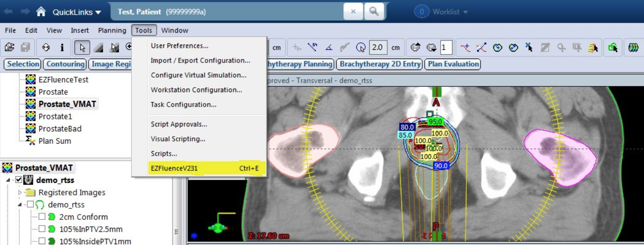This screenshot has width=644, height=245.
Task: Click the next slice down arrow icon
Action: 431,47
